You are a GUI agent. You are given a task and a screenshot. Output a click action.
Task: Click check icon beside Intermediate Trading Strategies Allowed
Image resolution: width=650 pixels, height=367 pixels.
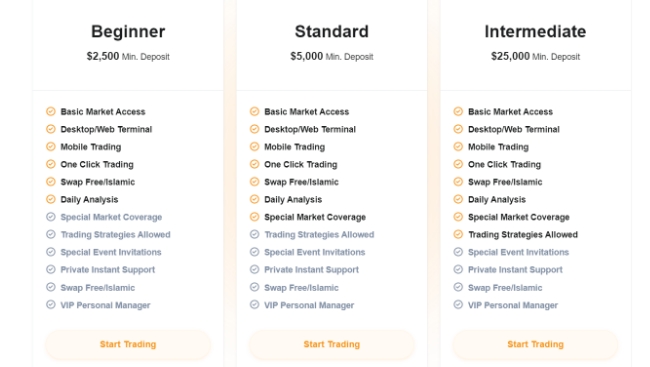point(458,234)
